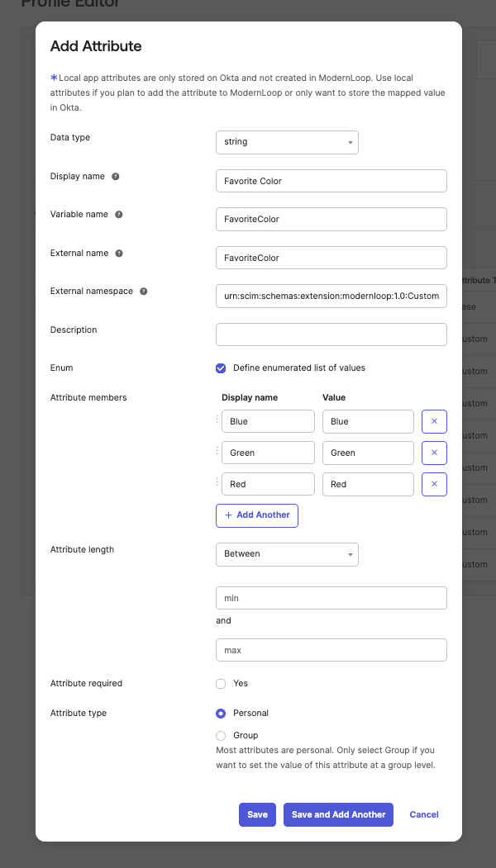Image resolution: width=496 pixels, height=868 pixels.
Task: Grab drag handle of Blue row
Action: coord(217,420)
